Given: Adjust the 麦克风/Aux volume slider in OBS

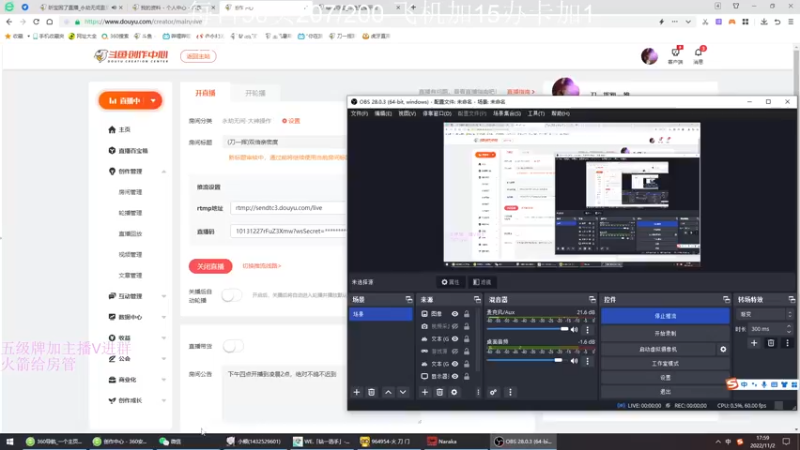Looking at the screenshot, I should coord(528,329).
